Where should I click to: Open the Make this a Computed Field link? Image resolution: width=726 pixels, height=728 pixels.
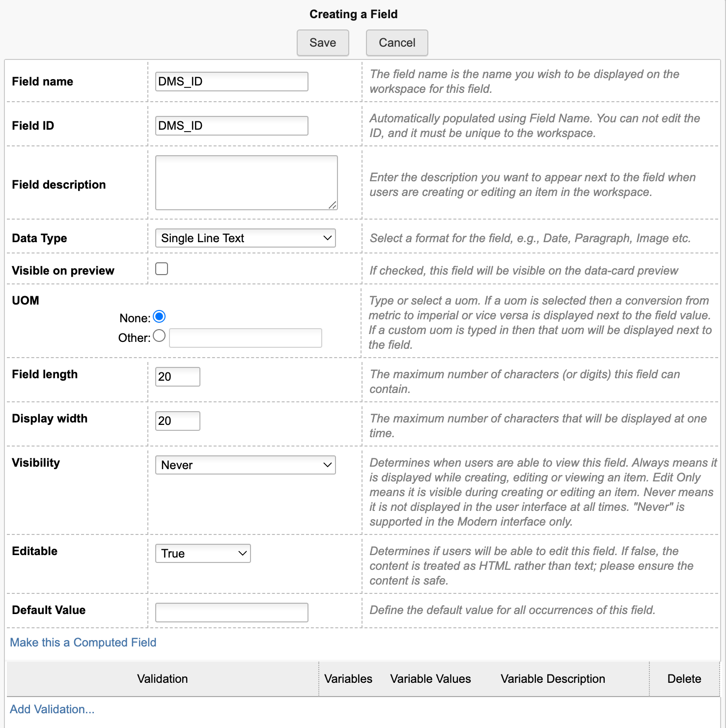pos(83,643)
